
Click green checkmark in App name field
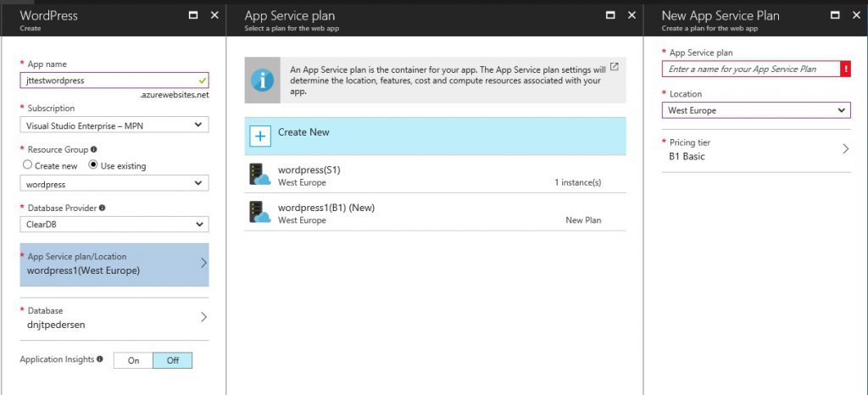tap(203, 81)
